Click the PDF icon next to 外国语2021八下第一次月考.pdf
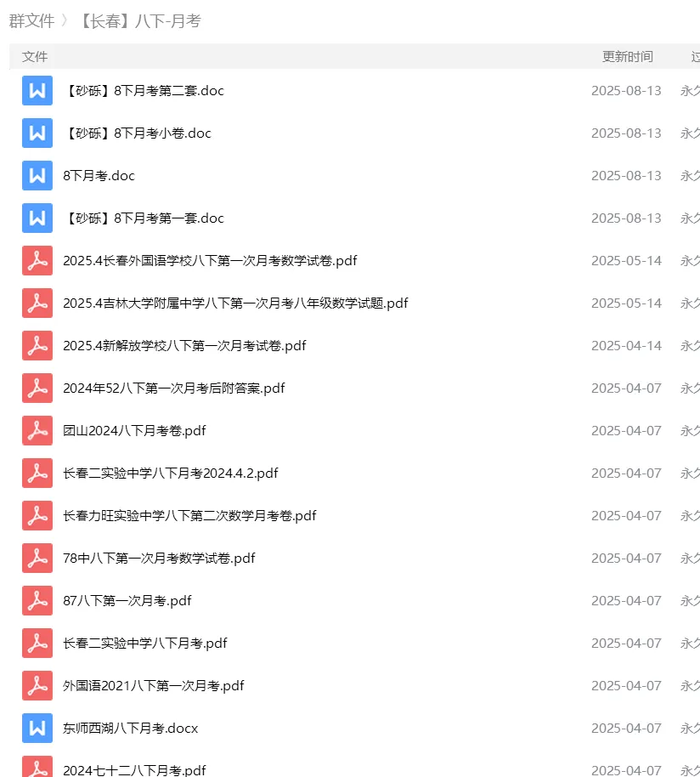The image size is (700, 777). 37,685
